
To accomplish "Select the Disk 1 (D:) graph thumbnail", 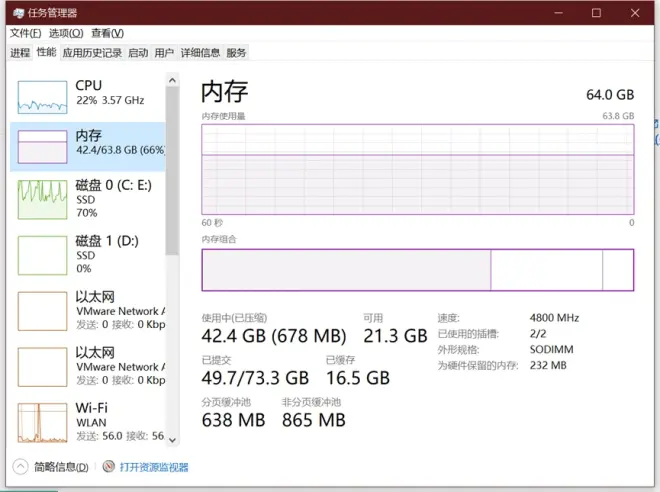I will pos(41,255).
